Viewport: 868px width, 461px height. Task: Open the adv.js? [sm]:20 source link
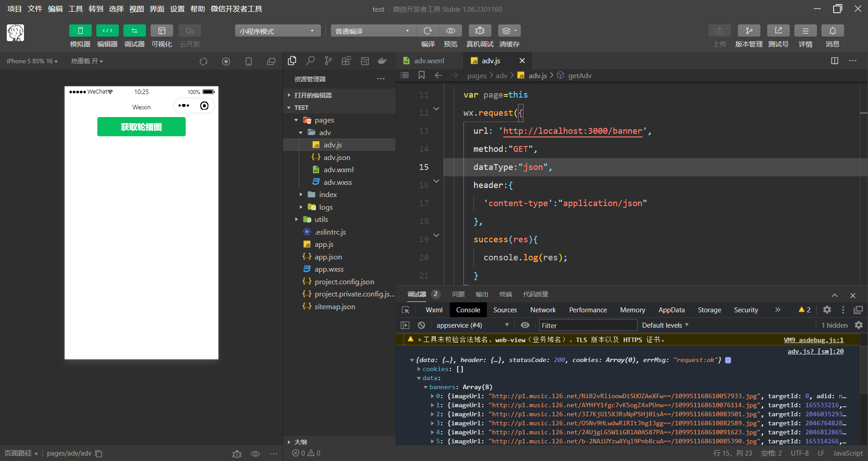pos(815,351)
